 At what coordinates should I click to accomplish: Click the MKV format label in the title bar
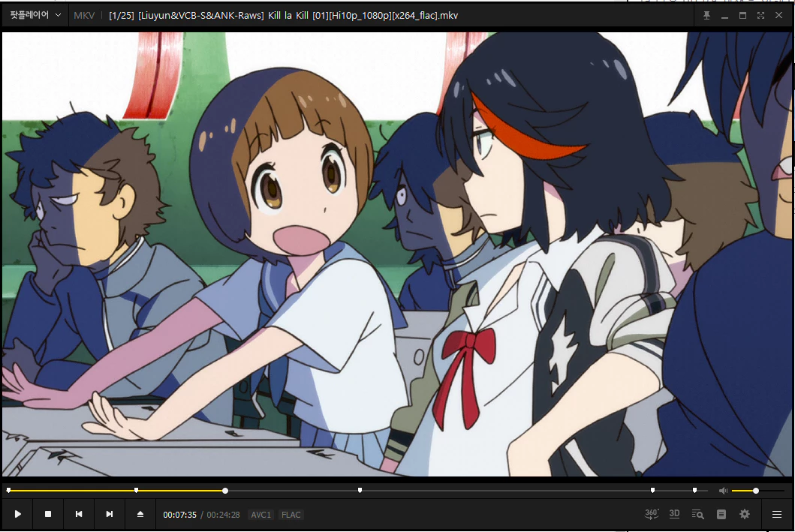coord(84,16)
